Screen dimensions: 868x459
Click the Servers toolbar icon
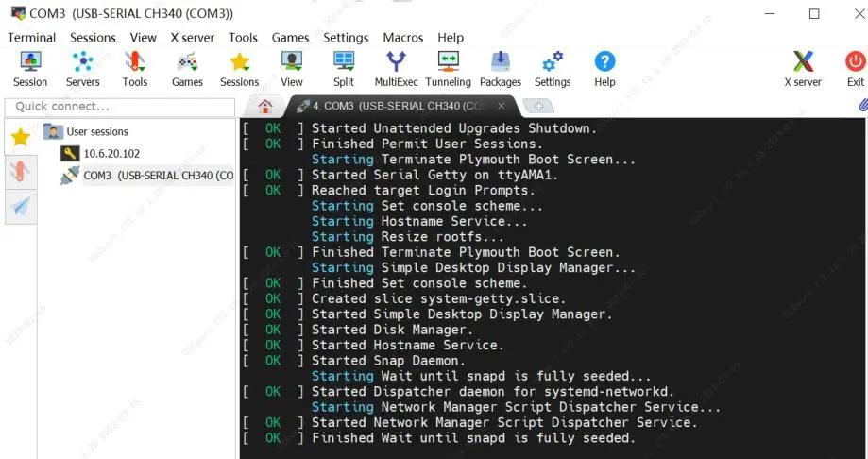(82, 61)
